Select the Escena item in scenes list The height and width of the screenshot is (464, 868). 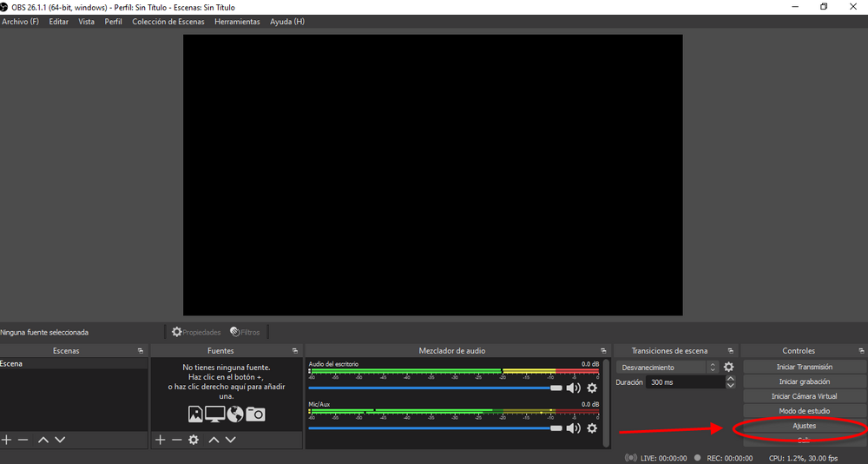(74, 364)
